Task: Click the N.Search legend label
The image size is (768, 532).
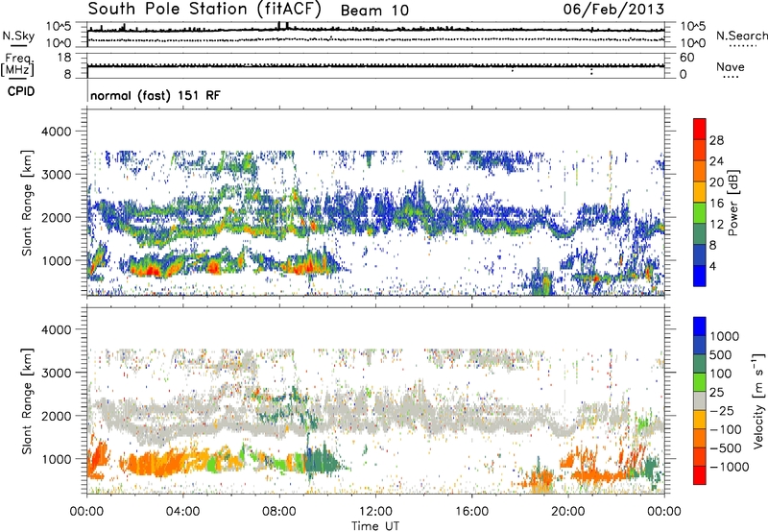Action: 742,36
